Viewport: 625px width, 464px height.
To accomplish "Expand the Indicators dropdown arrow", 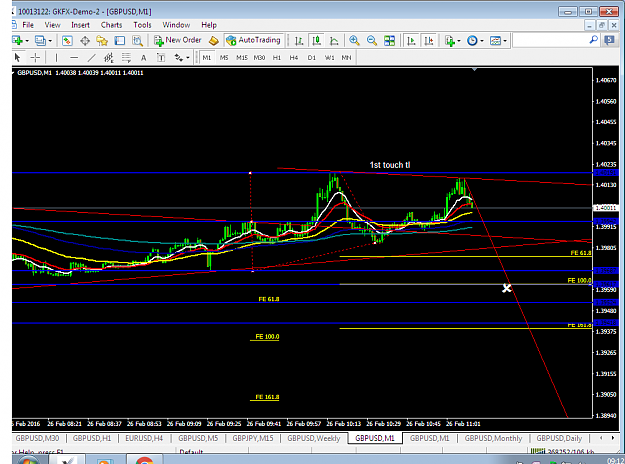I will pos(459,41).
